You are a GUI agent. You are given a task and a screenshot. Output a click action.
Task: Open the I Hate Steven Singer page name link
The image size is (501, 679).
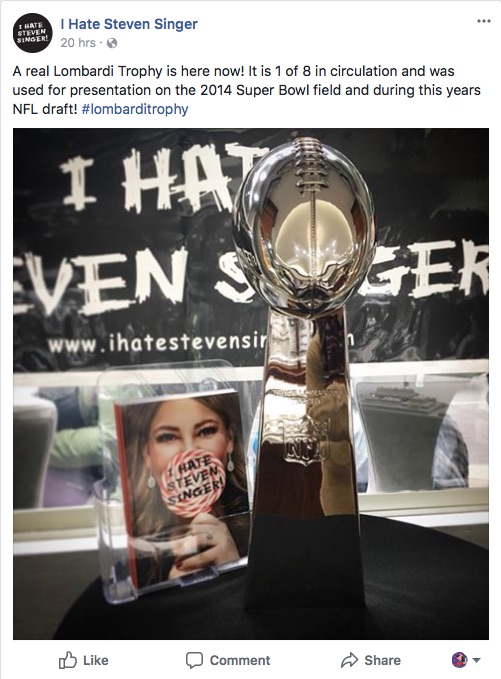click(129, 24)
